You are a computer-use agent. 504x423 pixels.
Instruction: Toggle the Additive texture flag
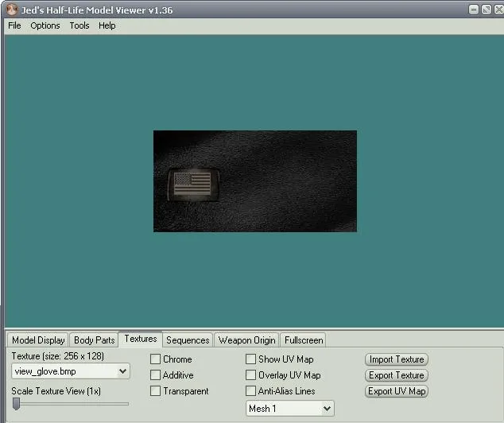tap(156, 375)
